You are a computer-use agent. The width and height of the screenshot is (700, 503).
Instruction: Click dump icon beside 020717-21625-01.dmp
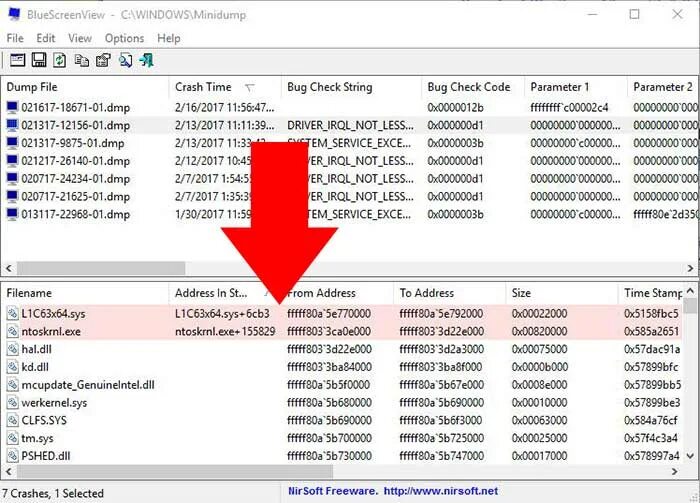[12, 196]
